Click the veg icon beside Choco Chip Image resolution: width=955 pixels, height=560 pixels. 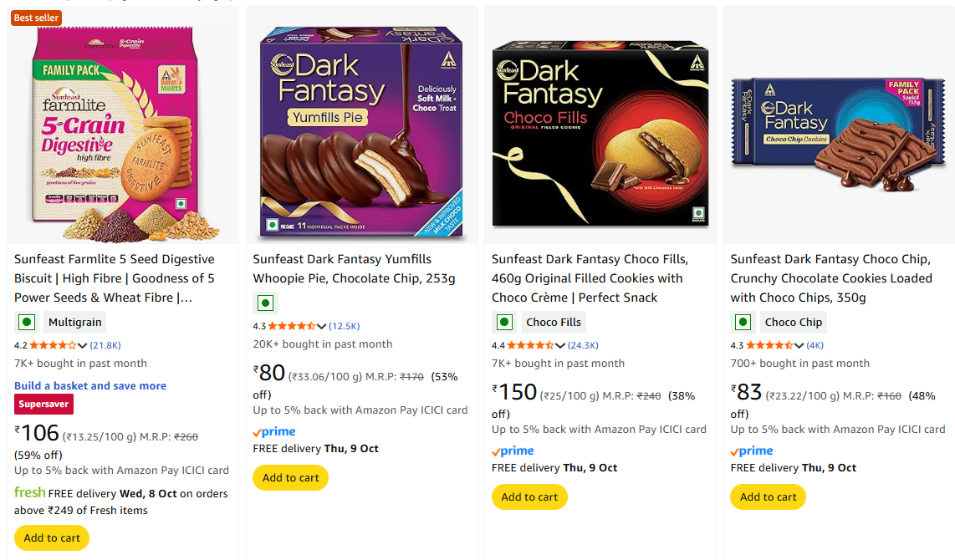(x=743, y=322)
